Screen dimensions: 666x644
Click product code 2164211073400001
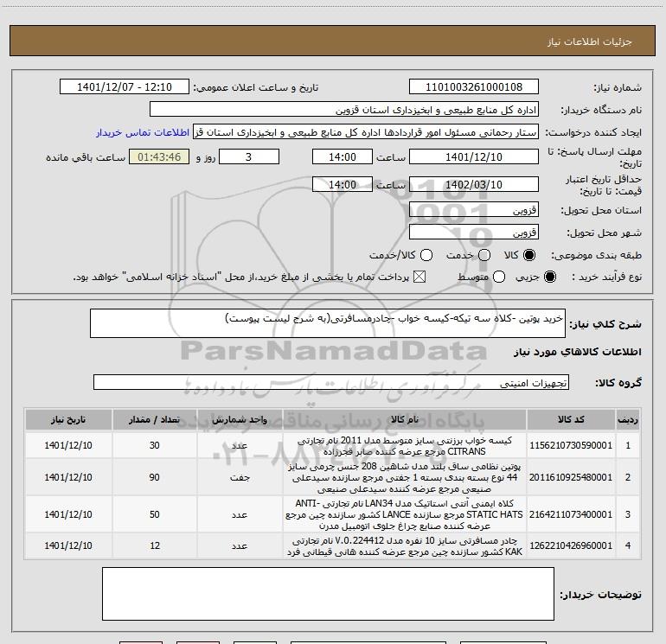571,514
